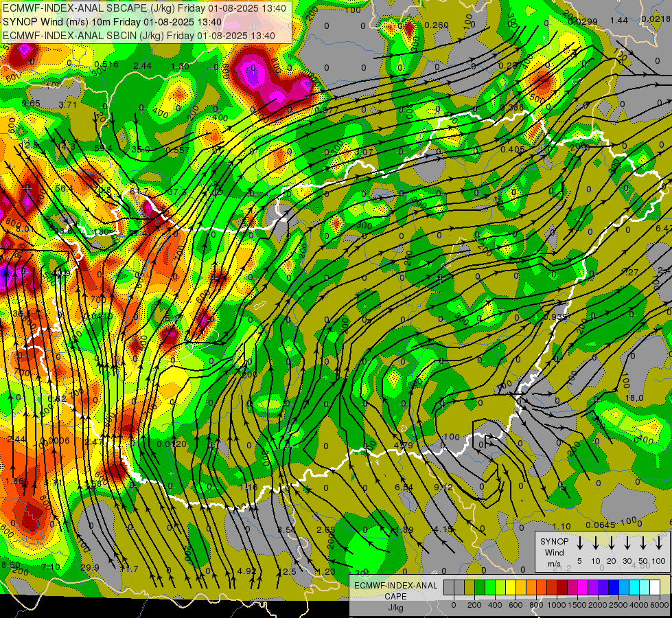
Task: Click the wind legend arrow above 5
Action: click(x=580, y=543)
